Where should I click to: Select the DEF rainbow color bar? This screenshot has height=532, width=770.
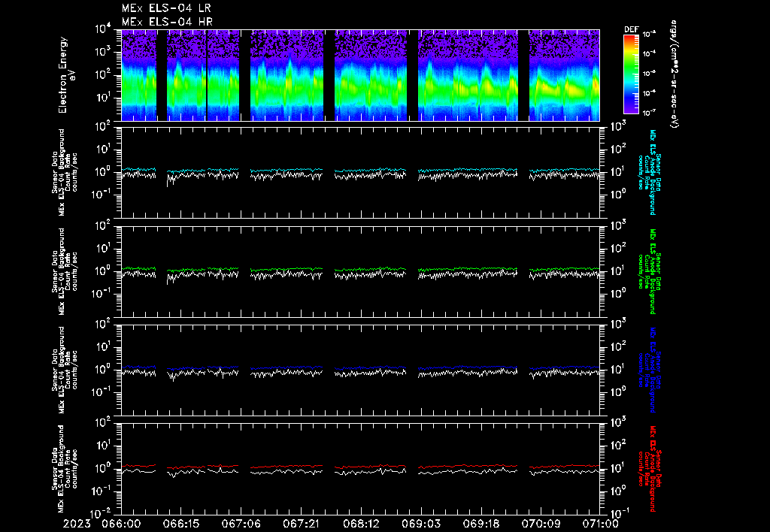(631, 74)
